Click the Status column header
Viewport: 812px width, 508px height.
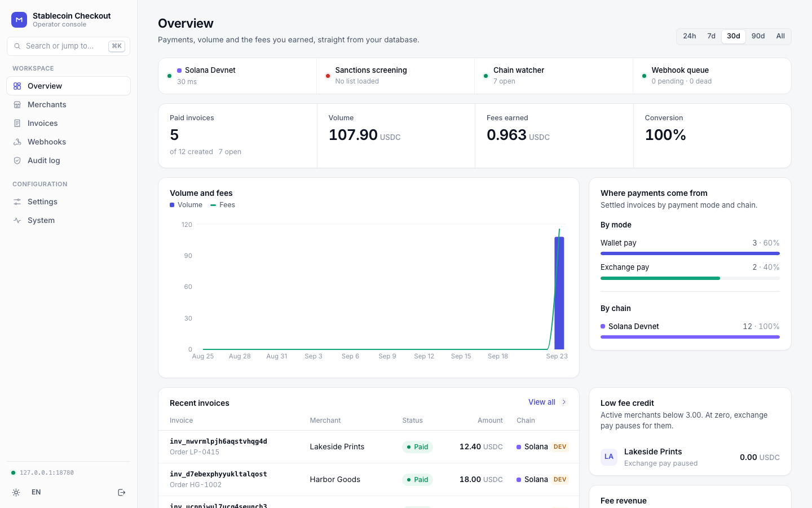pyautogui.click(x=412, y=421)
